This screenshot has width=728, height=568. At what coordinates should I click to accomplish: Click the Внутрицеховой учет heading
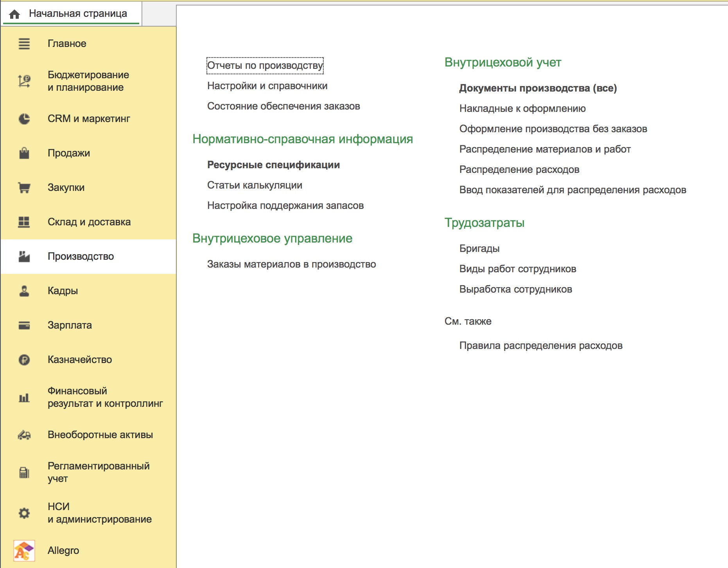[503, 62]
